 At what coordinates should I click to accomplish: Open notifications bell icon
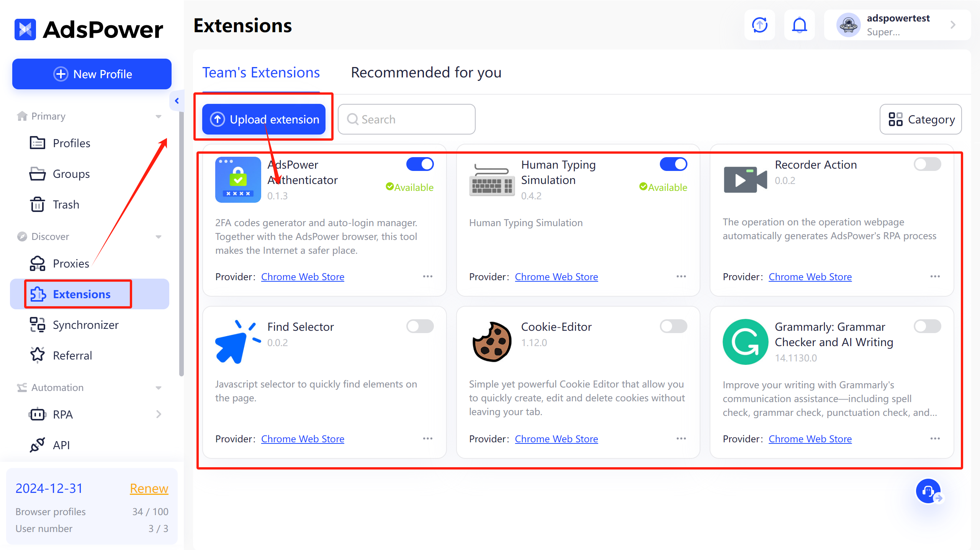coord(799,25)
